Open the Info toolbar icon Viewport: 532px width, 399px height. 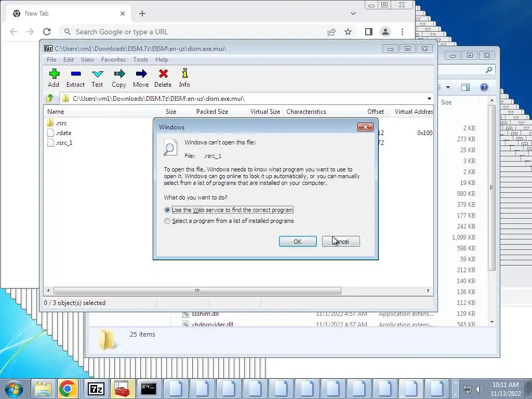coord(184,78)
